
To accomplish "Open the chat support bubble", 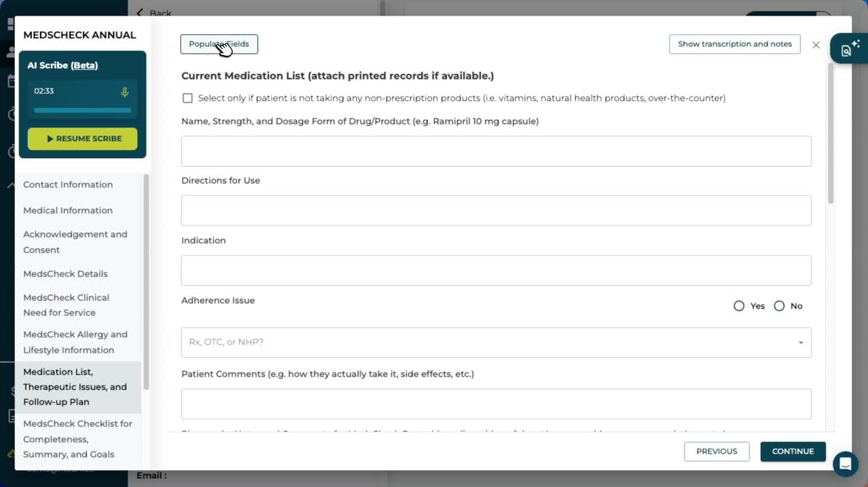I will 845,464.
